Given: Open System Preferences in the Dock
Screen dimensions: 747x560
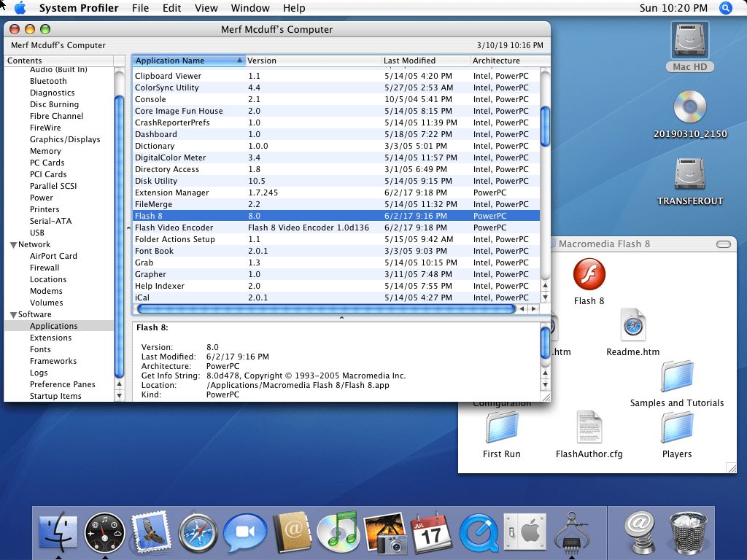Looking at the screenshot, I should click(x=525, y=532).
